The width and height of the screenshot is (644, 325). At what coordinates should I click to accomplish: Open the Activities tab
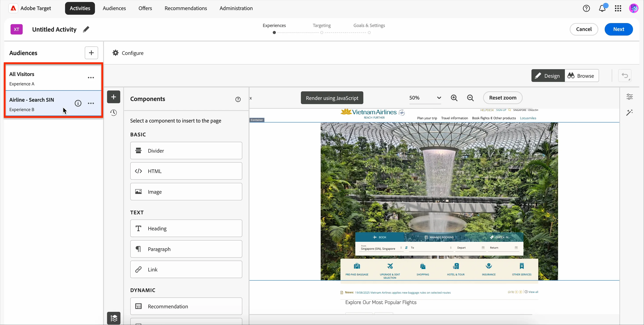click(x=80, y=8)
